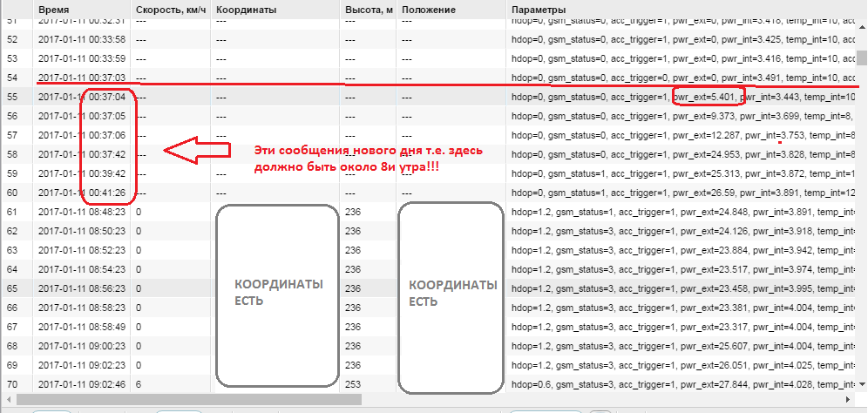Select row 61 with time 08:48:23
Screen dimensions: 868x413
tap(85, 212)
